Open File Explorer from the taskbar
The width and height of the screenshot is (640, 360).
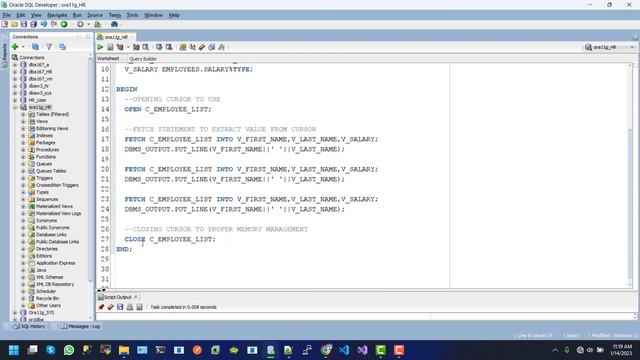pyautogui.click(x=124, y=350)
